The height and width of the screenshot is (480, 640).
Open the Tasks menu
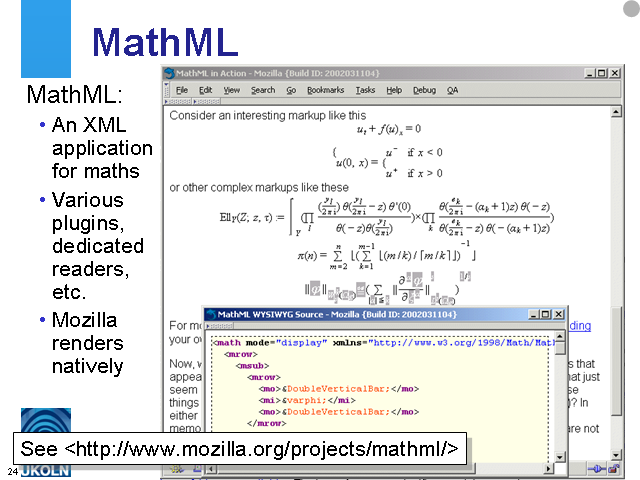[365, 90]
